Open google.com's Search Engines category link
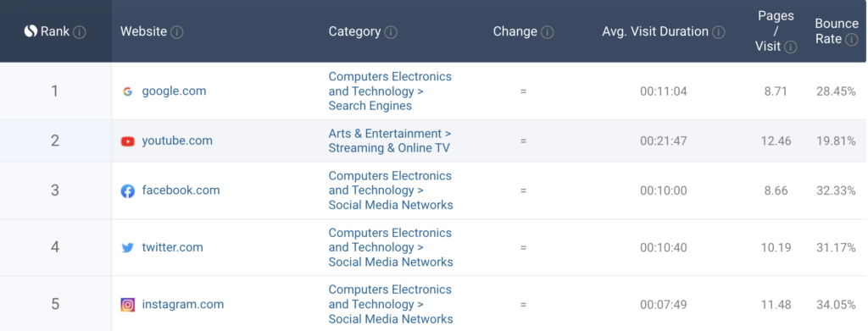Viewport: 868px width, 331px height. coord(390,91)
